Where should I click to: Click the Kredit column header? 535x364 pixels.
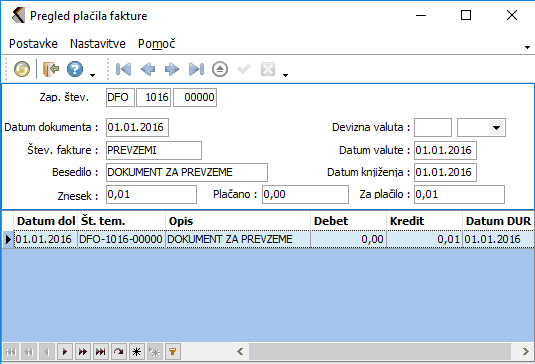click(424, 221)
